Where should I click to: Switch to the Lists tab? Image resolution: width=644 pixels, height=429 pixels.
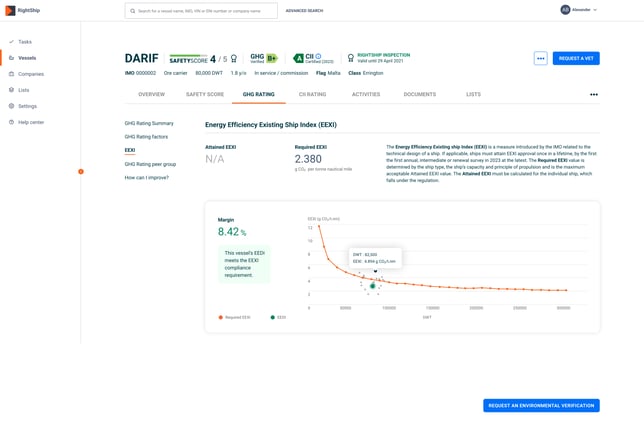(x=473, y=94)
